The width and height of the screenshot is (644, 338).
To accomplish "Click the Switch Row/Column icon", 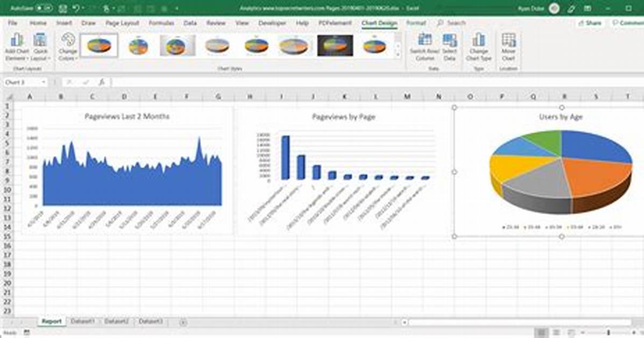I will click(x=424, y=40).
